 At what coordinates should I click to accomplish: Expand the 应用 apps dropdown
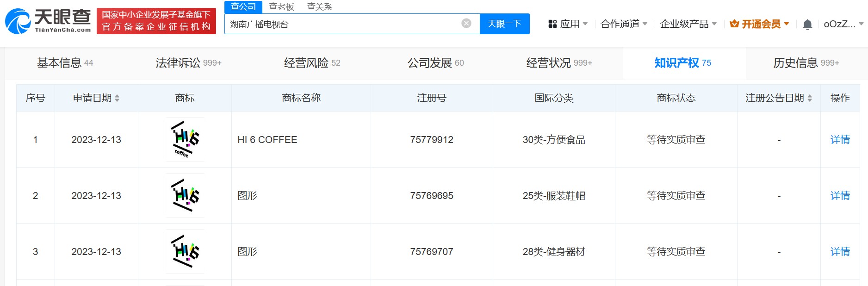(x=568, y=24)
